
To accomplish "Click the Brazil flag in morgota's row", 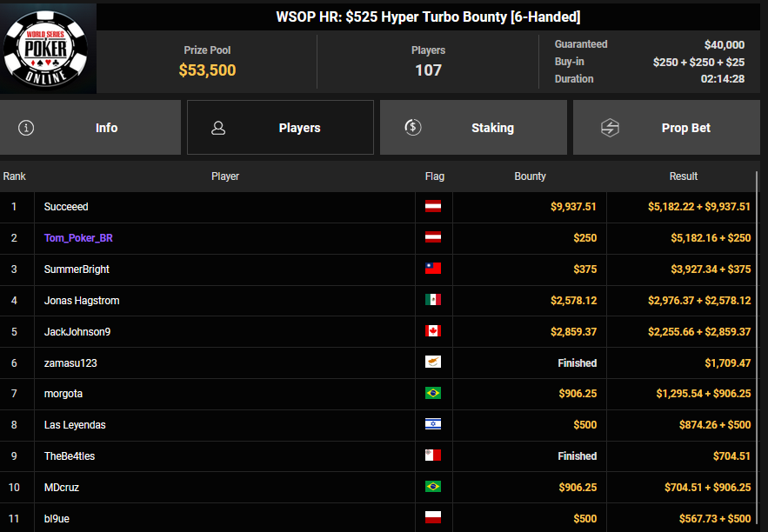I will tap(433, 394).
